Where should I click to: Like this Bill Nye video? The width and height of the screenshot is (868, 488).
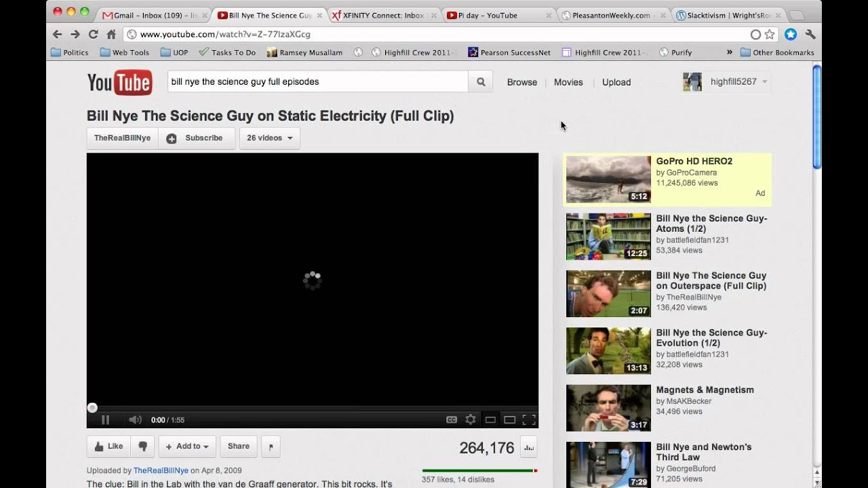pos(108,446)
